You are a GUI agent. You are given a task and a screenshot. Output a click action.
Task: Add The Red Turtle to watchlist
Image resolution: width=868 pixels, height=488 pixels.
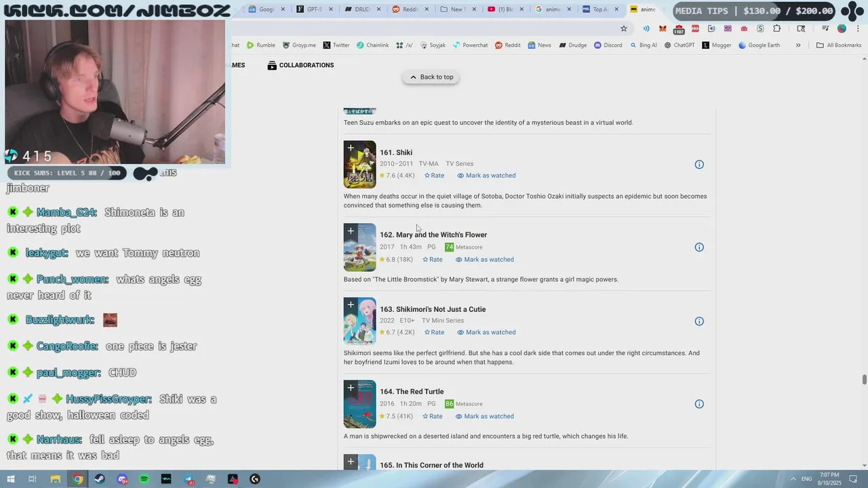pos(351,388)
